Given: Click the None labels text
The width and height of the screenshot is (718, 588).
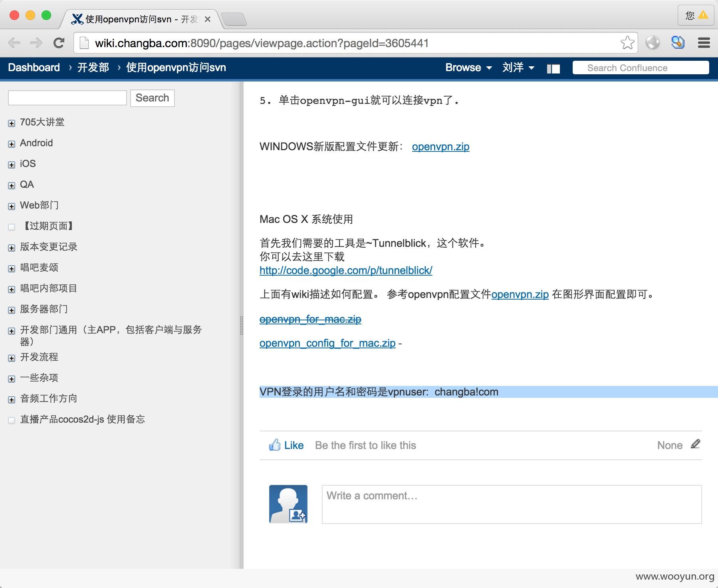Looking at the screenshot, I should pos(670,445).
